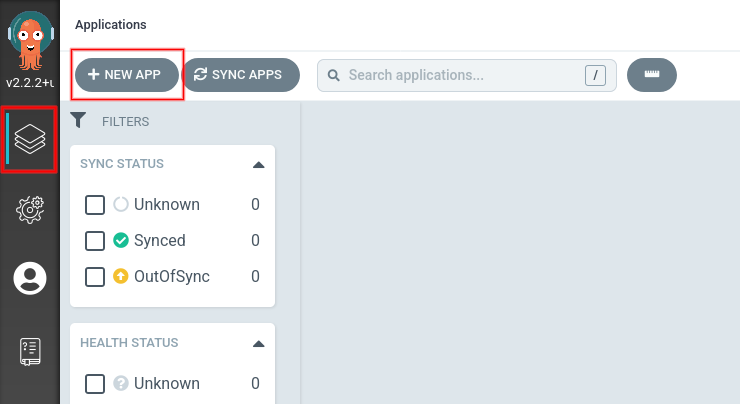Image resolution: width=740 pixels, height=404 pixels.
Task: Click the version label v2.2.2
Action: (x=29, y=83)
